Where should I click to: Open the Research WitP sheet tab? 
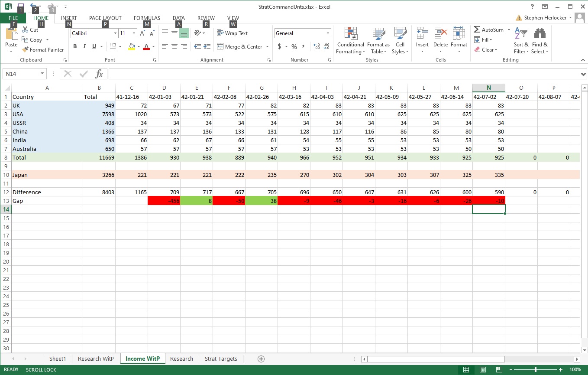96,359
